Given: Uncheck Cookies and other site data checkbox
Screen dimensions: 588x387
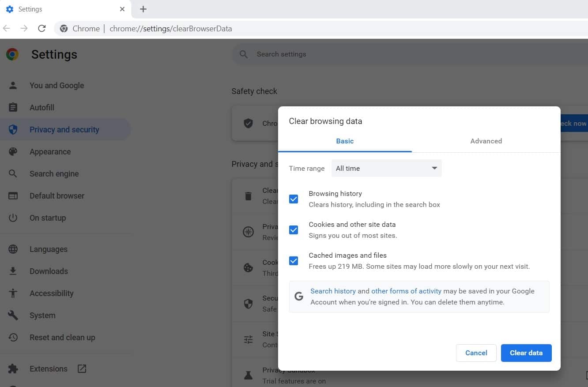Looking at the screenshot, I should pos(294,230).
